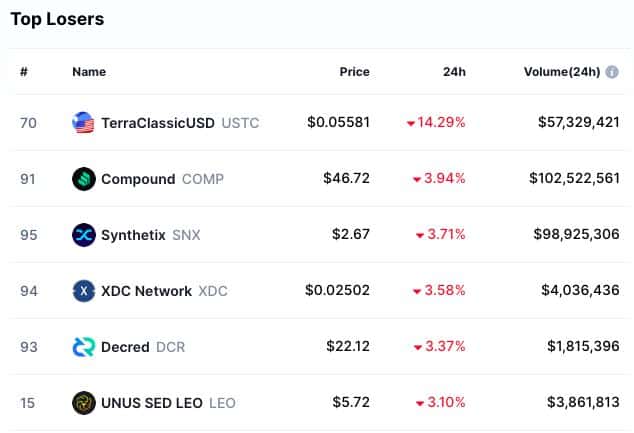Click the Synthetix SNX logo icon
634x433 pixels.
(x=84, y=234)
